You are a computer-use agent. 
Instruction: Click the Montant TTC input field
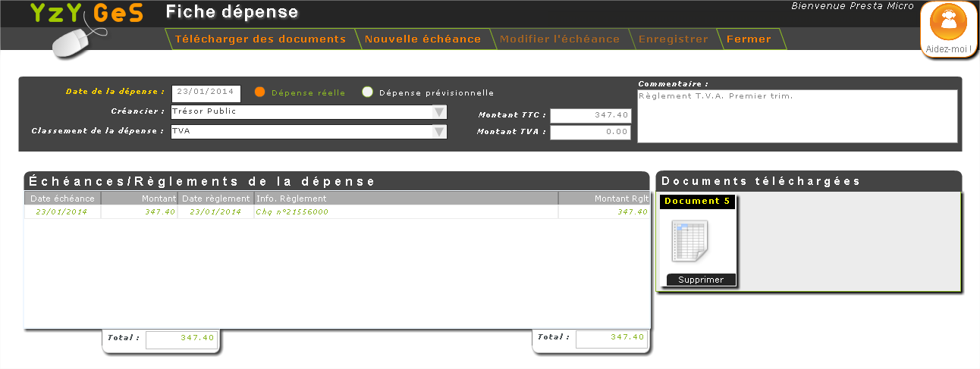point(590,115)
